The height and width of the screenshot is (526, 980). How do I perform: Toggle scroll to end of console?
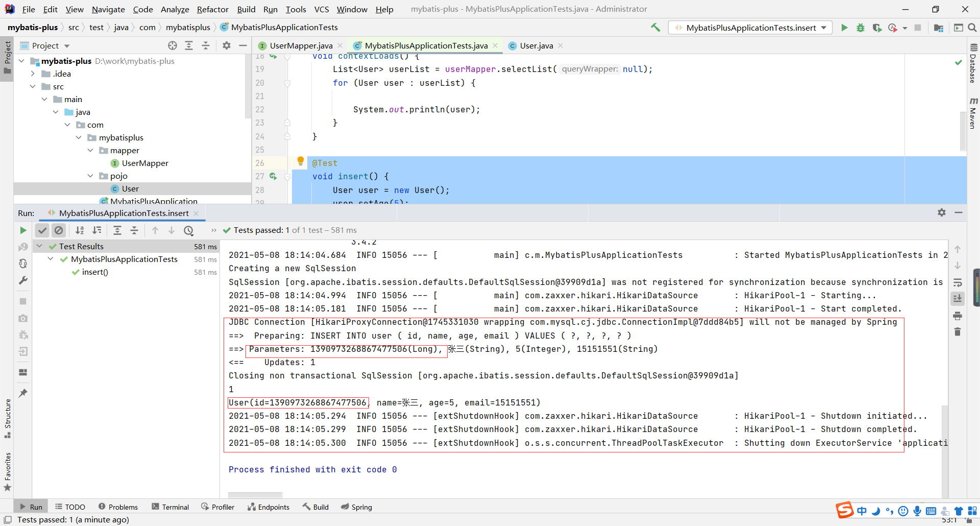958,299
